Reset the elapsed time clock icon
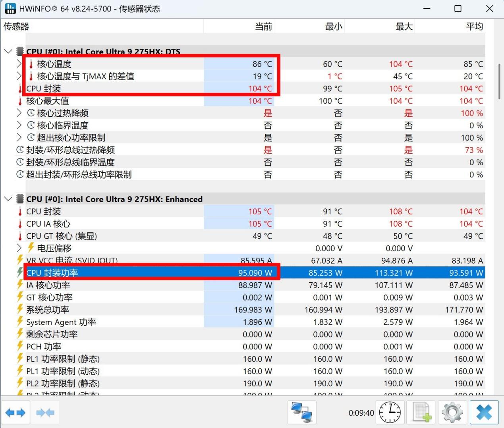The height and width of the screenshot is (428, 504). pos(390,413)
